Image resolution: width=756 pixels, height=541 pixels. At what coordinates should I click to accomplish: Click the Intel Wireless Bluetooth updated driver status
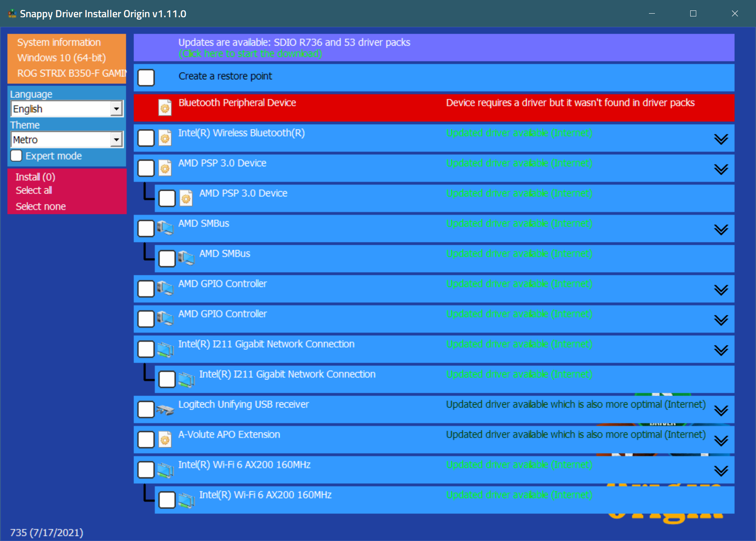click(519, 133)
